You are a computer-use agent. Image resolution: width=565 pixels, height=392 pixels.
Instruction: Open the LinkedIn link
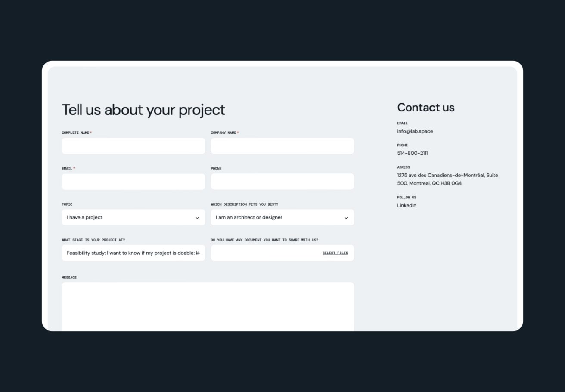pyautogui.click(x=407, y=205)
